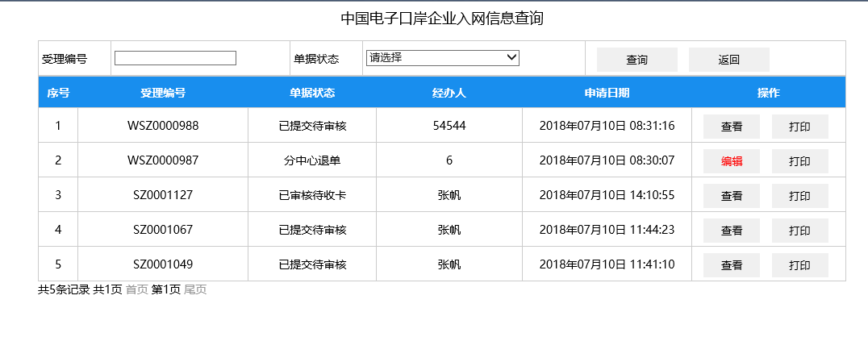The width and height of the screenshot is (868, 337).
Task: Click 查看 for WSZ0000988
Action: [732, 127]
